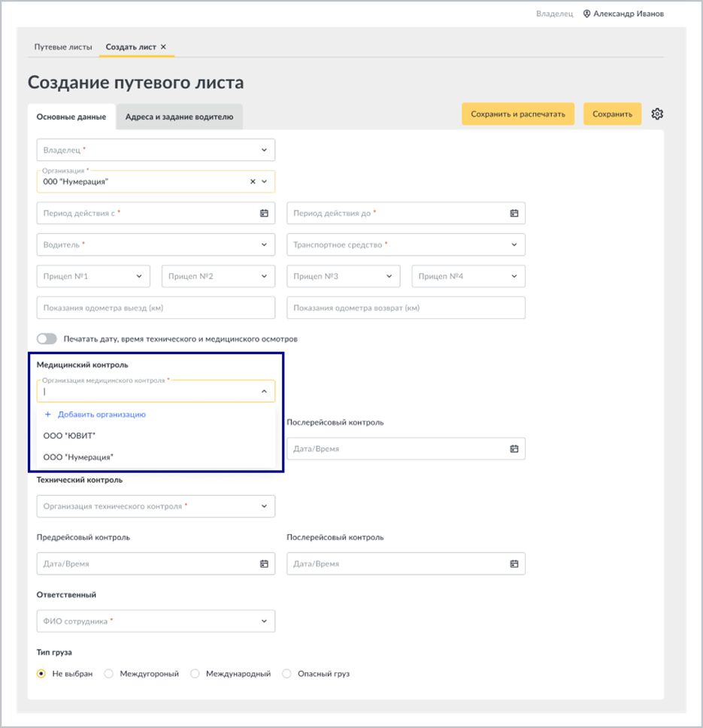Click the medical Послерейсовый контроль Дата/Время field
This screenshot has height=728, width=703.
tap(406, 449)
